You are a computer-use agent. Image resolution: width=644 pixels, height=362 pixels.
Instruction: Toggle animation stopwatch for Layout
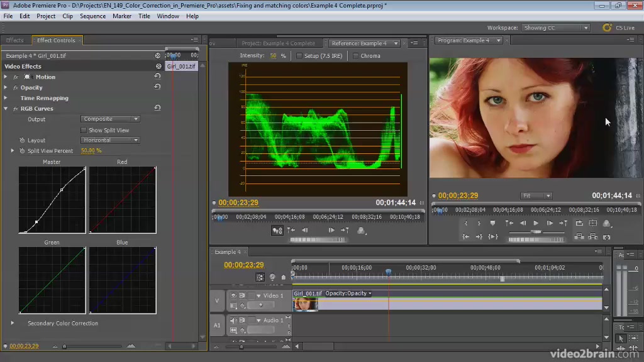22,140
